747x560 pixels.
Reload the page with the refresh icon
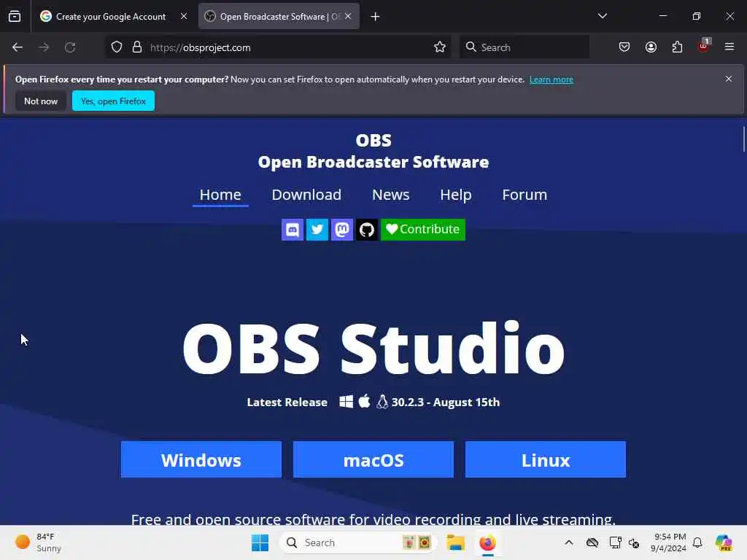(70, 47)
